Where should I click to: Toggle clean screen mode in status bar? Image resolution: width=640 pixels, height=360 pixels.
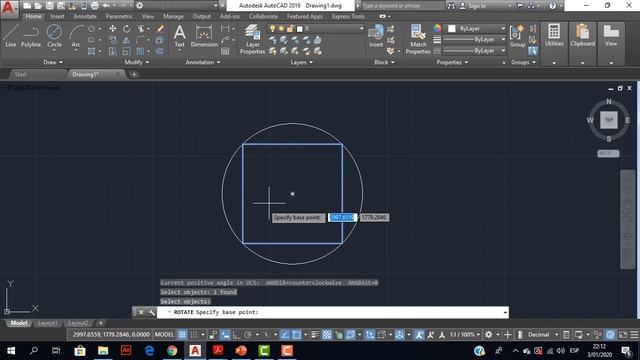(623, 335)
